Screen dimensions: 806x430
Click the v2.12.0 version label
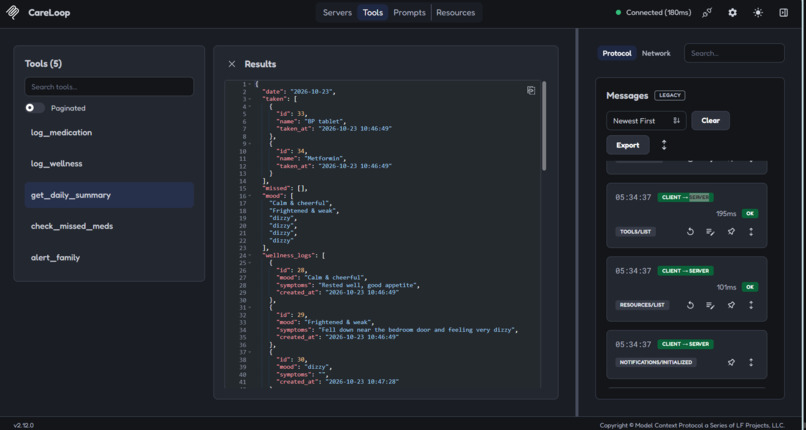click(24, 425)
